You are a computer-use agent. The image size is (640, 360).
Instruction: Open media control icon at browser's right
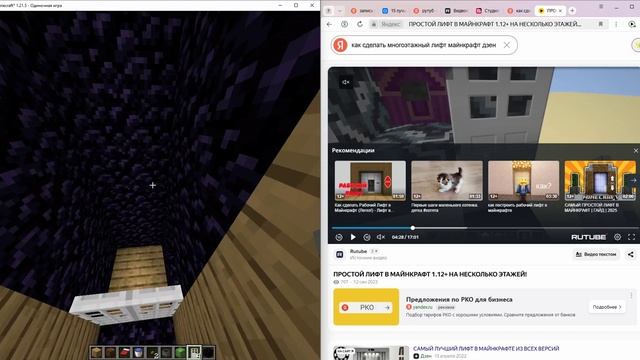coord(632,24)
